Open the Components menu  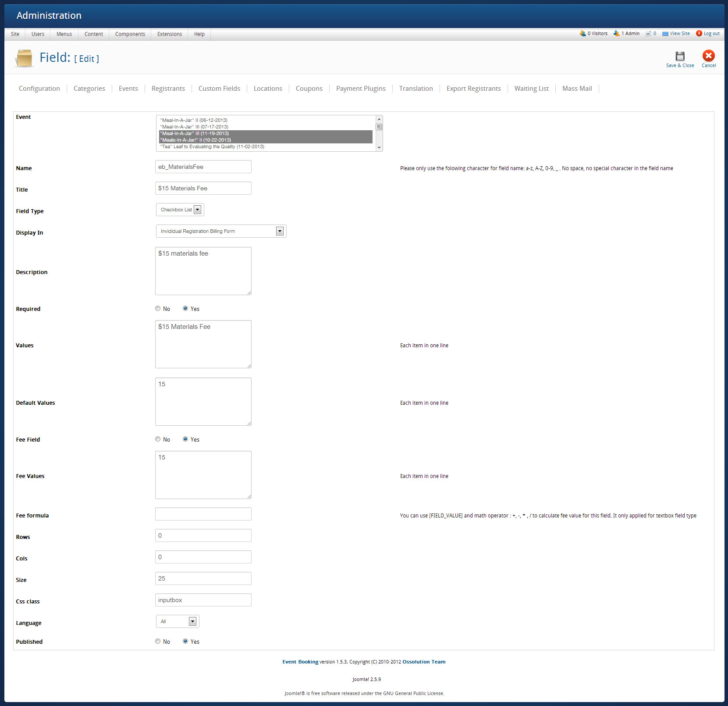point(130,34)
